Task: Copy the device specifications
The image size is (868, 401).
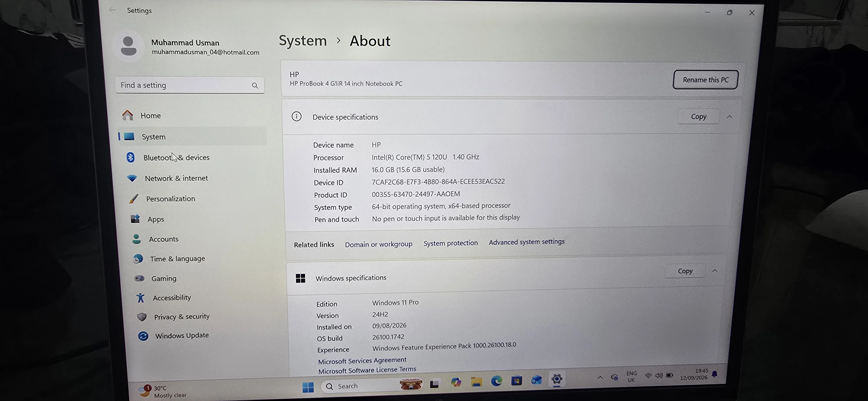Action: tap(699, 117)
